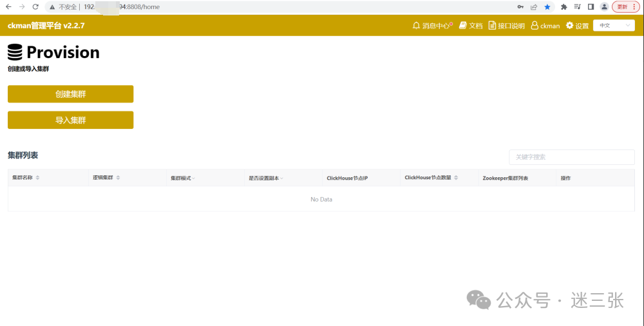The image size is (644, 326).
Task: Click the 创建集群 button
Action: click(x=71, y=93)
